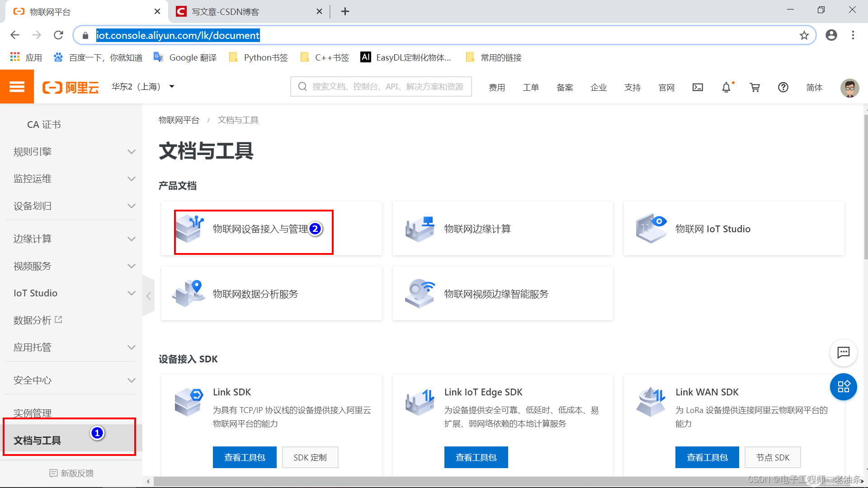The image size is (868, 488).
Task: Select 文档与工具 in the sidebar
Action: pyautogui.click(x=37, y=440)
